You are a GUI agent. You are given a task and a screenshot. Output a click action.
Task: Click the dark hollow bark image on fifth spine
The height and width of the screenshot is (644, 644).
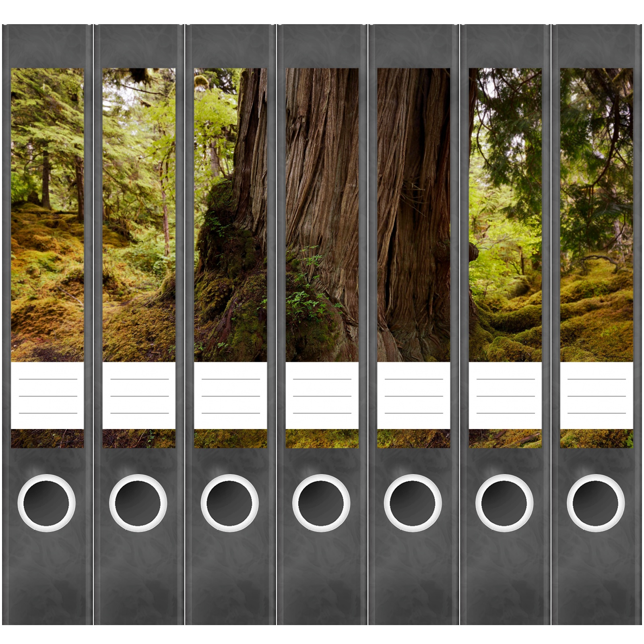(x=414, y=215)
